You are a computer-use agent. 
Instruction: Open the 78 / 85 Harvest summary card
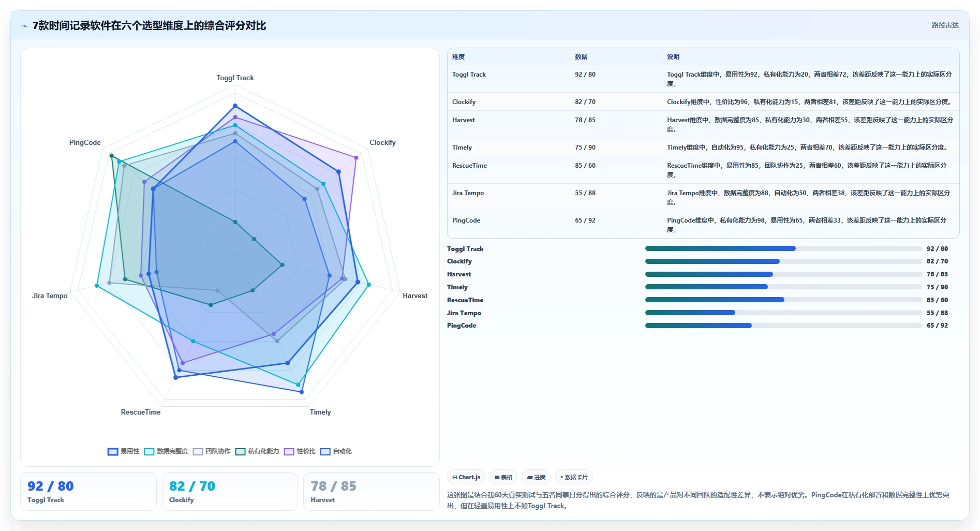coord(371,491)
